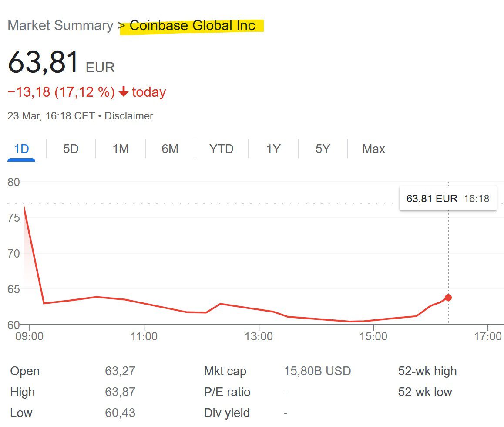504x427 pixels.
Task: Switch to the 1Y chart view
Action: point(273,149)
